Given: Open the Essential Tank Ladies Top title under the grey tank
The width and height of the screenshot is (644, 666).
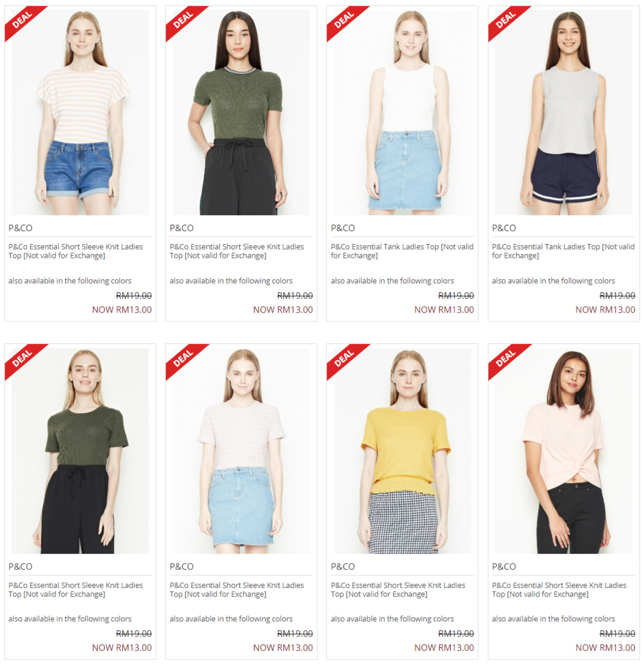Looking at the screenshot, I should click(x=563, y=251).
